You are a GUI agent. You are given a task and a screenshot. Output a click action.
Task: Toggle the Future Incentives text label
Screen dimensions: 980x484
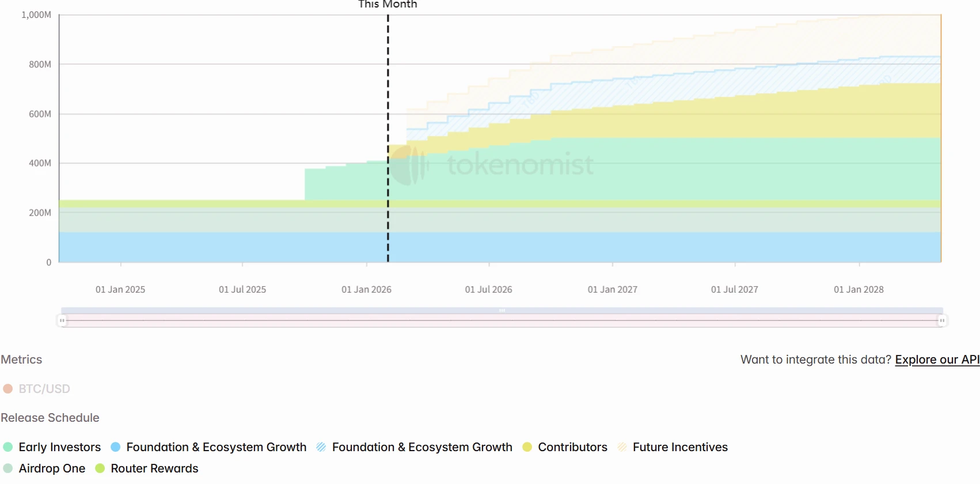[x=680, y=447]
